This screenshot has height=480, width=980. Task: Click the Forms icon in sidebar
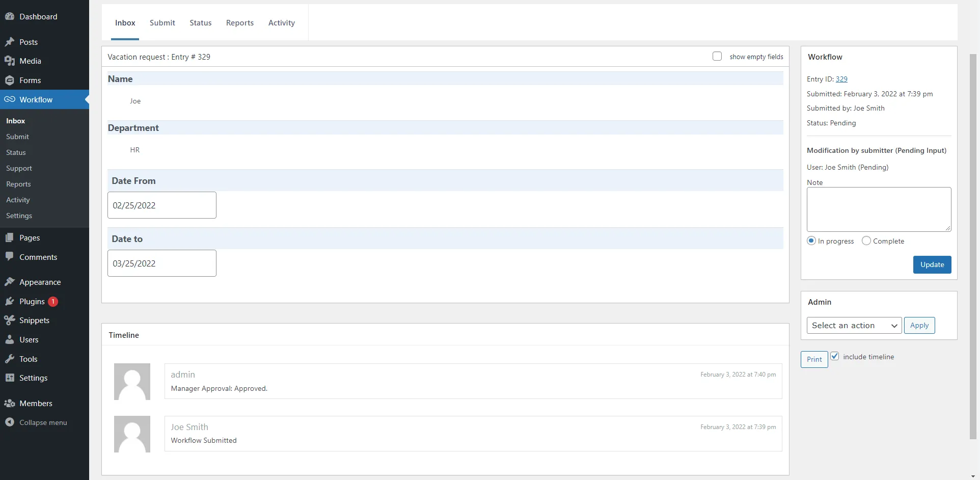pyautogui.click(x=9, y=81)
